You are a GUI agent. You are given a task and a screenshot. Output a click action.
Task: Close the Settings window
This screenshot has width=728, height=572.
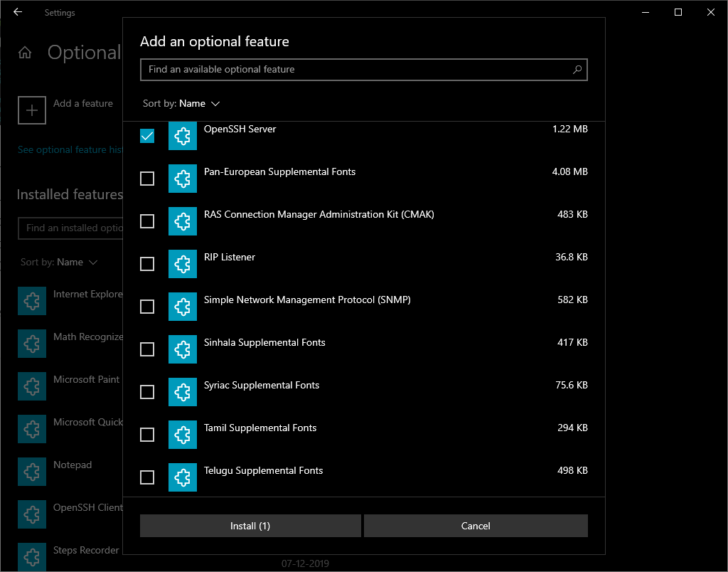click(x=710, y=13)
